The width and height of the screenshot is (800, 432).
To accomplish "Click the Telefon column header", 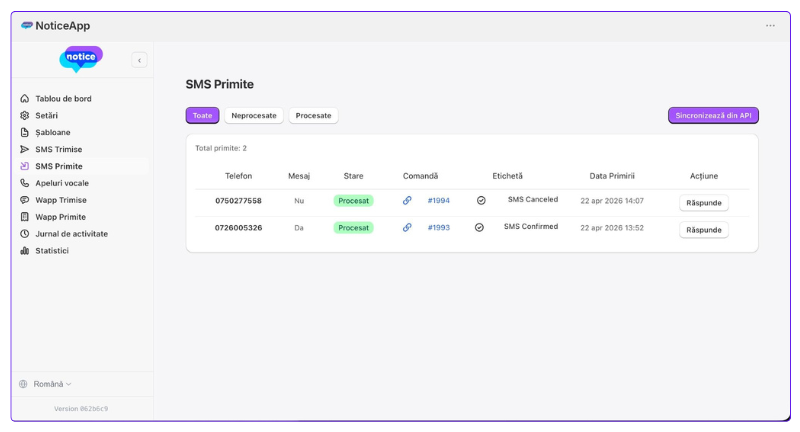I will pyautogui.click(x=238, y=176).
